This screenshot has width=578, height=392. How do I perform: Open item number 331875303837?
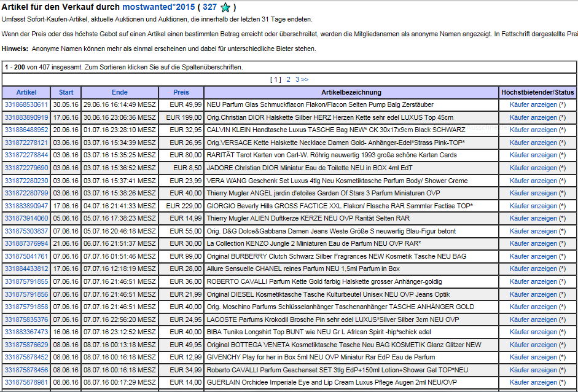point(26,231)
